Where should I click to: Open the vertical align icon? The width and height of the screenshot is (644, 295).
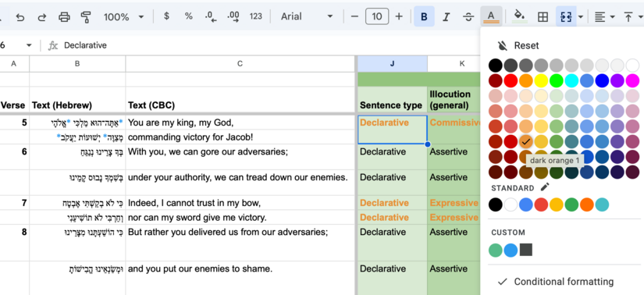pos(628,17)
